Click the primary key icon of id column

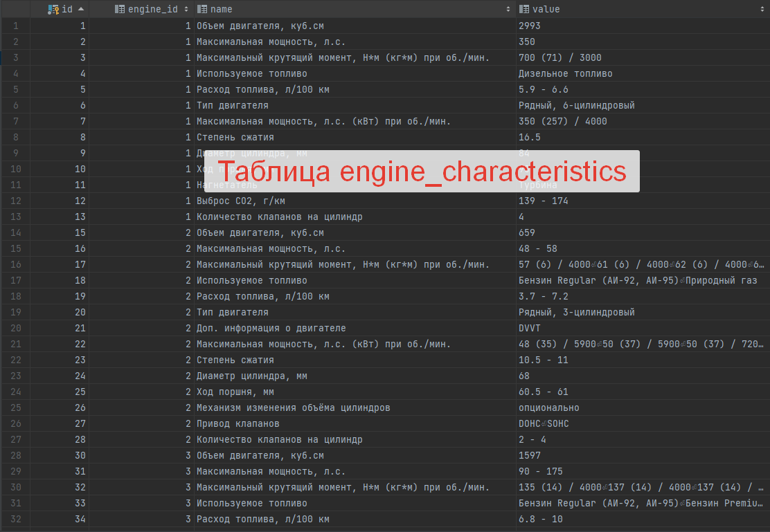[x=53, y=9]
